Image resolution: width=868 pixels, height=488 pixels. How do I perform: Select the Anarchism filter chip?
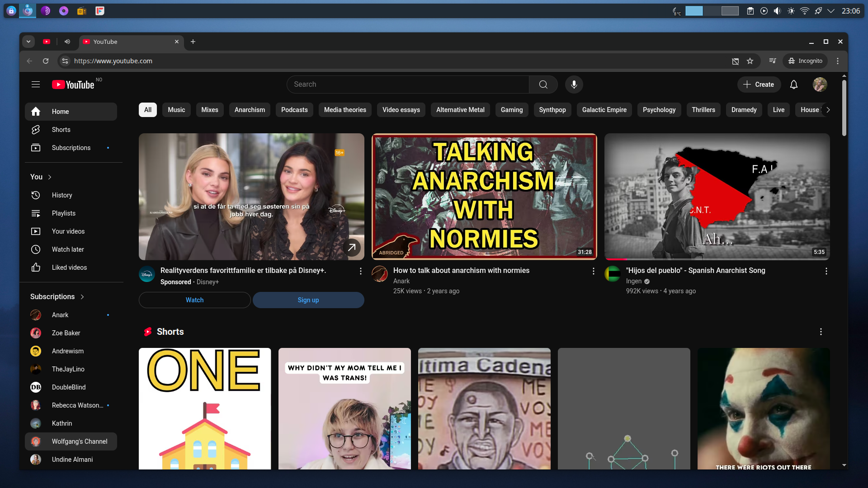coord(250,110)
